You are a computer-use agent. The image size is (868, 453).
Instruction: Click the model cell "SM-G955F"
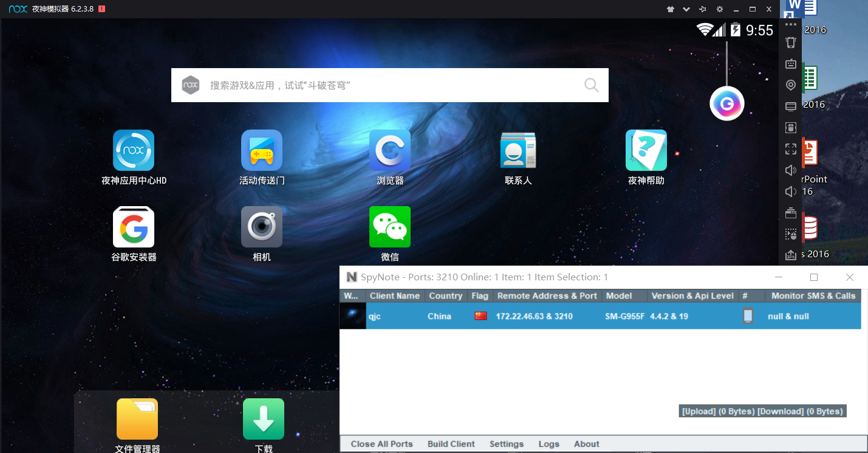pyautogui.click(x=625, y=316)
